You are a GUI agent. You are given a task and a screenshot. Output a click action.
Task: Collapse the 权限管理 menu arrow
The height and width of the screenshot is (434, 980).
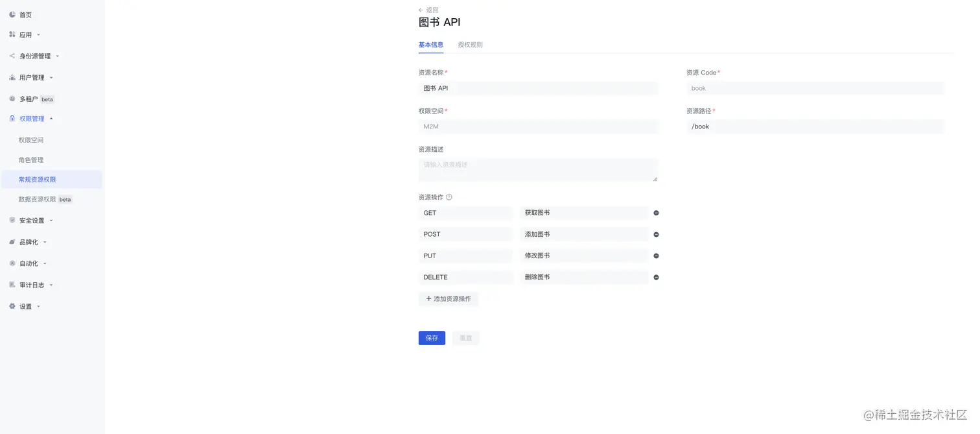pyautogui.click(x=51, y=119)
